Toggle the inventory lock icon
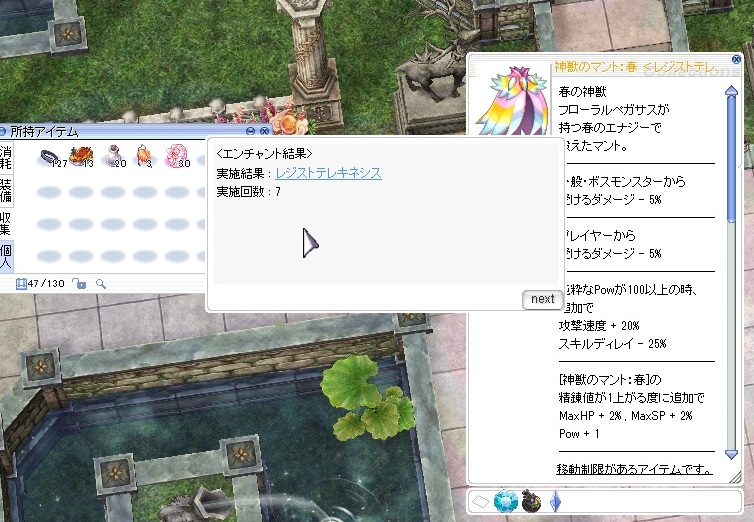 80,284
